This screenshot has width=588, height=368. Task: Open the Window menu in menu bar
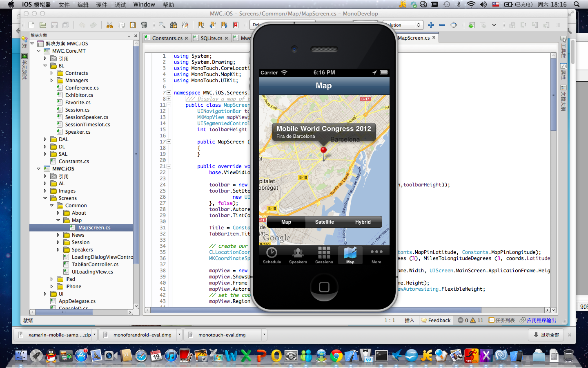[x=144, y=4]
